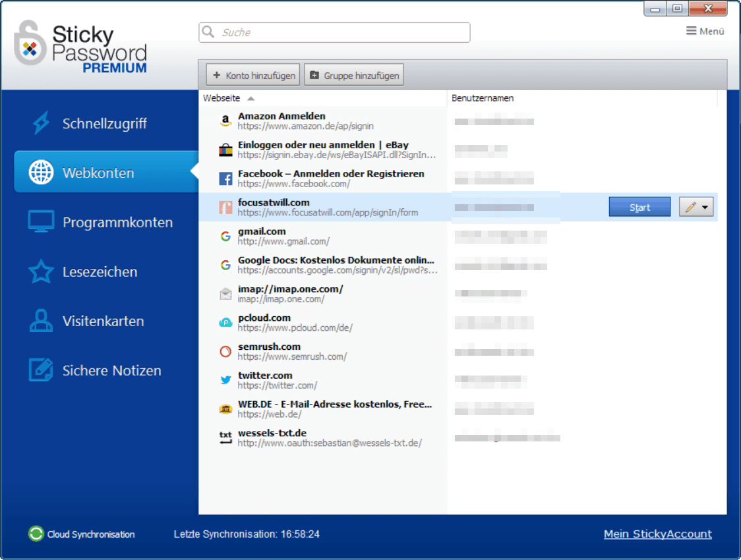Expand the dropdown arrow next to edit pencil
741x560 pixels.
tap(705, 208)
